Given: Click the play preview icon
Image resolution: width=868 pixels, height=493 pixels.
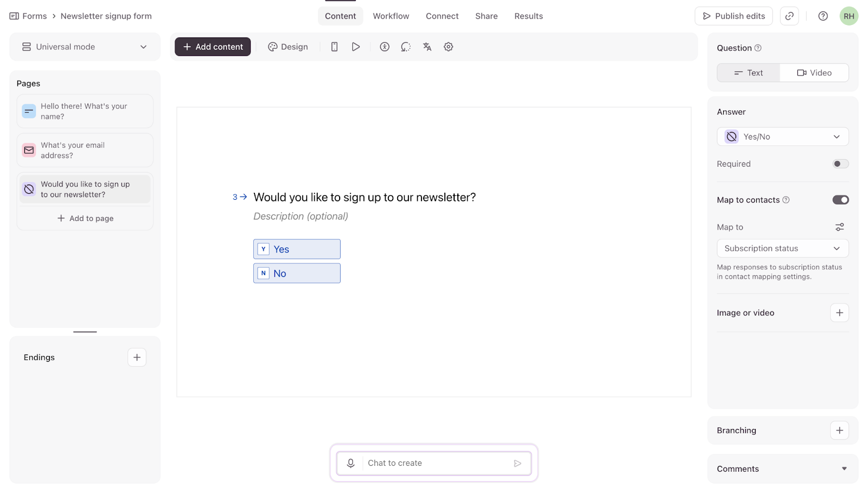Looking at the screenshot, I should (355, 47).
